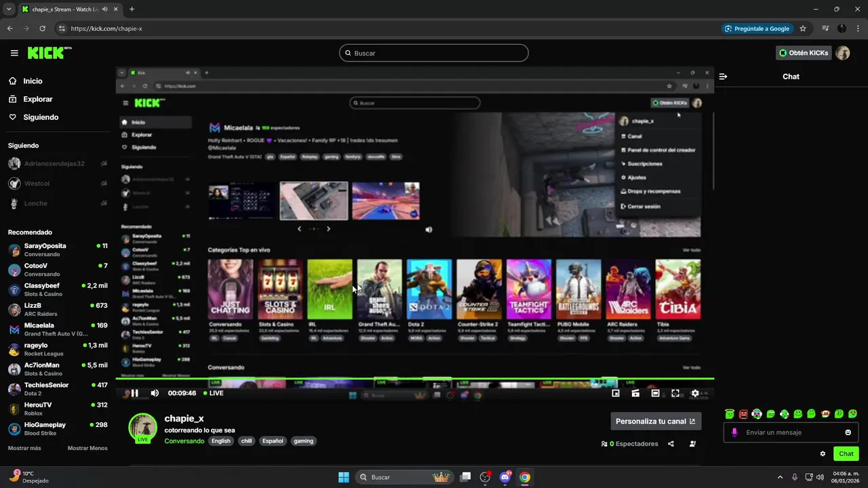Insert the monkey face emote

point(825,414)
